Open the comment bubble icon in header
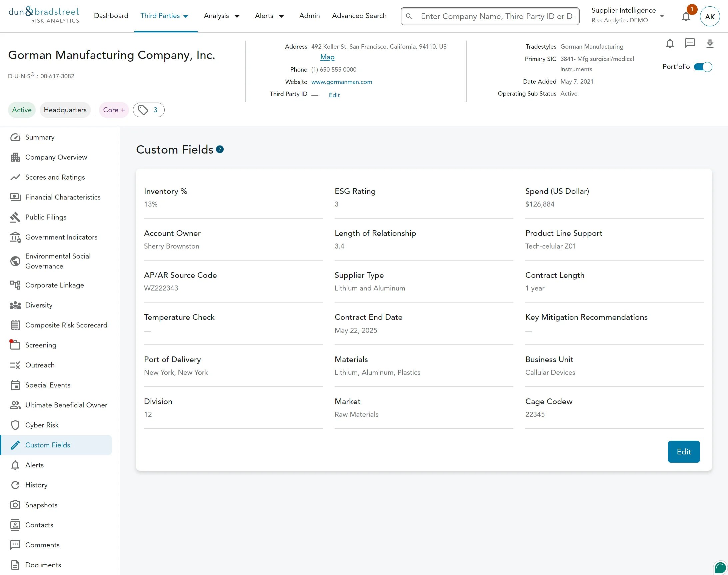The height and width of the screenshot is (575, 728). pos(690,43)
